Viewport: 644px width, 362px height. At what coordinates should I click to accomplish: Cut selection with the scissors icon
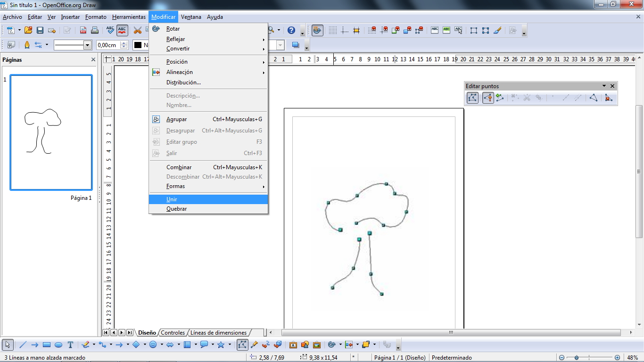tap(137, 30)
